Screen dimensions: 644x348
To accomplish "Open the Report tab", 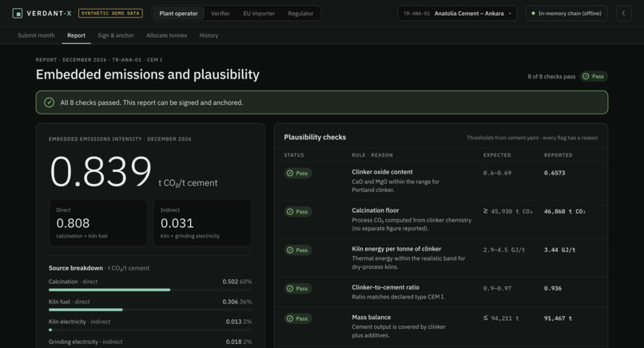I will 77,35.
